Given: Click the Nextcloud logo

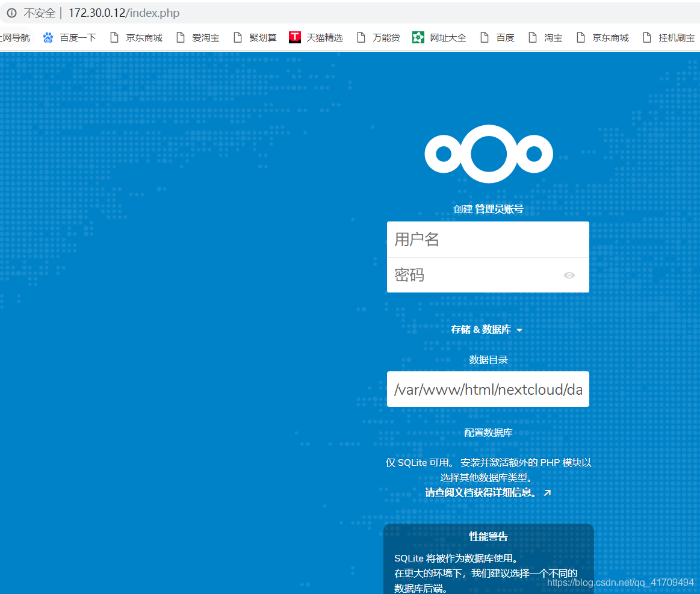Looking at the screenshot, I should click(x=488, y=154).
